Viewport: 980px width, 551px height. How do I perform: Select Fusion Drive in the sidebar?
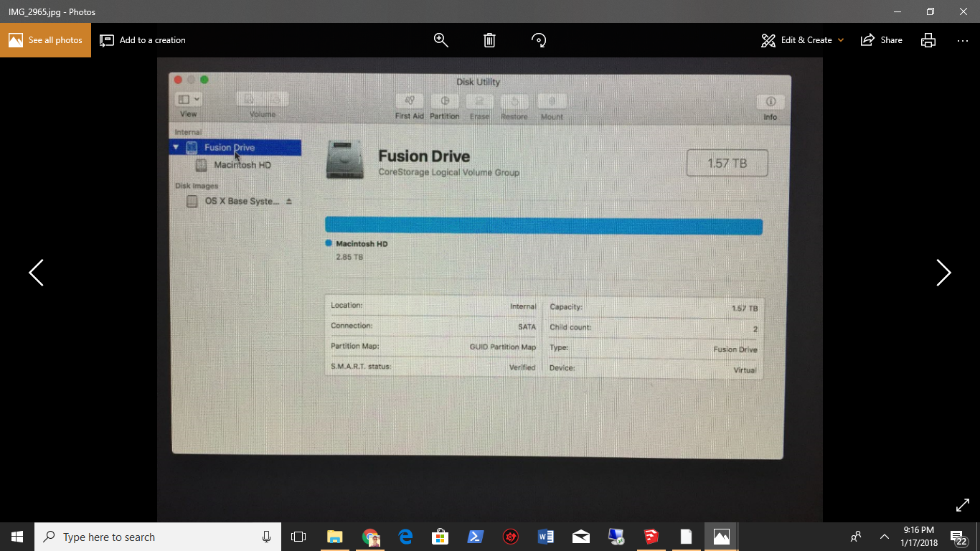click(x=235, y=148)
